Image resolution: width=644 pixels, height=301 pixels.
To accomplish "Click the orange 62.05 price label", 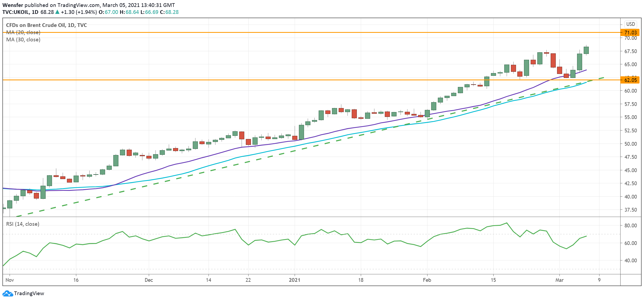I will pyautogui.click(x=630, y=80).
